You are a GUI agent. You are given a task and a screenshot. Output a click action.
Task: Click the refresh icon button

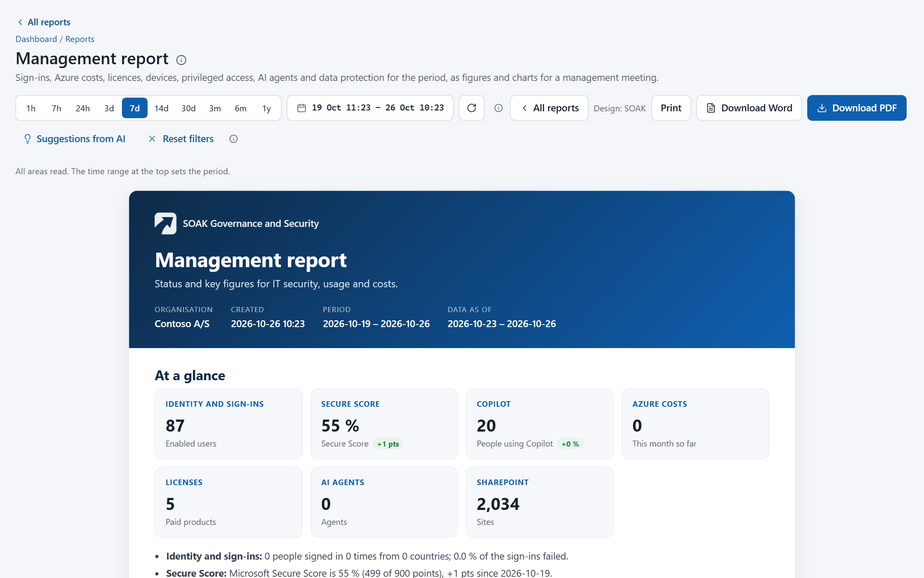[471, 108]
